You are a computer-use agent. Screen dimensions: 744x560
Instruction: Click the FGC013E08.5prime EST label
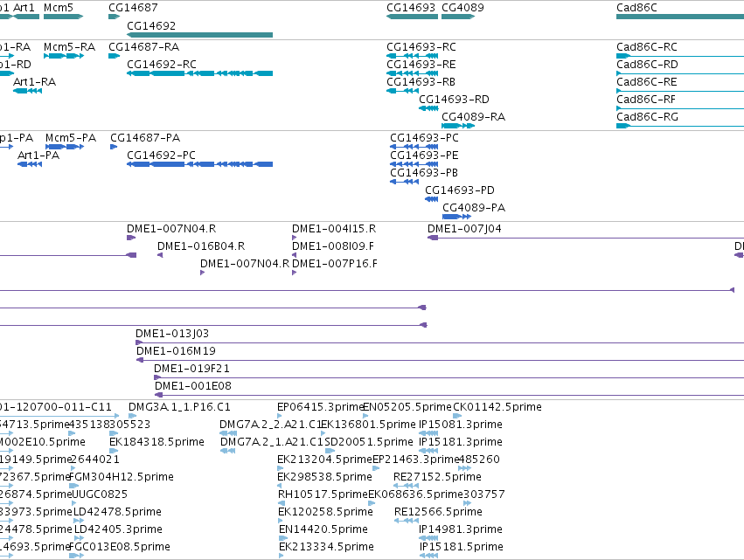point(120,548)
